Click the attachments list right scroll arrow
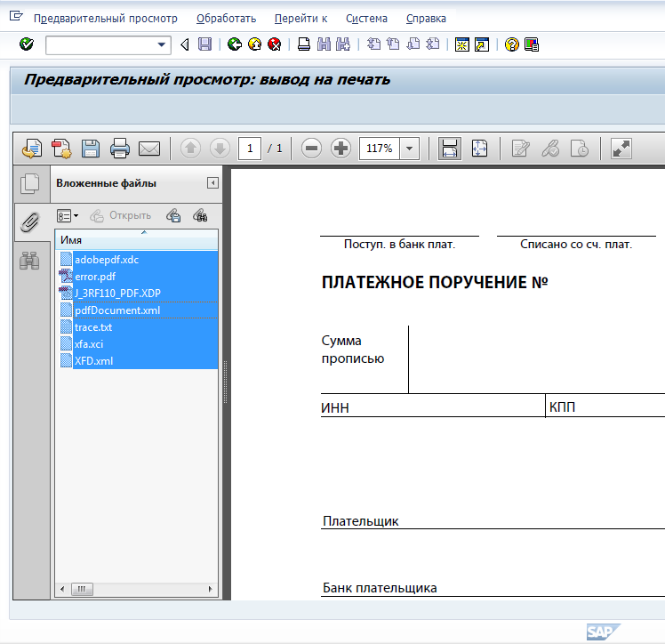Image resolution: width=665 pixels, height=644 pixels. tap(210, 589)
